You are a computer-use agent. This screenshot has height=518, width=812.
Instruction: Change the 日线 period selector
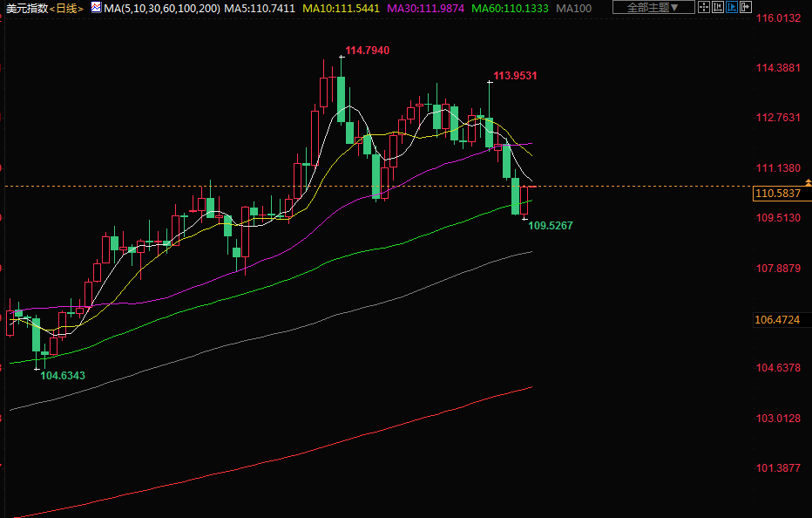[x=66, y=8]
